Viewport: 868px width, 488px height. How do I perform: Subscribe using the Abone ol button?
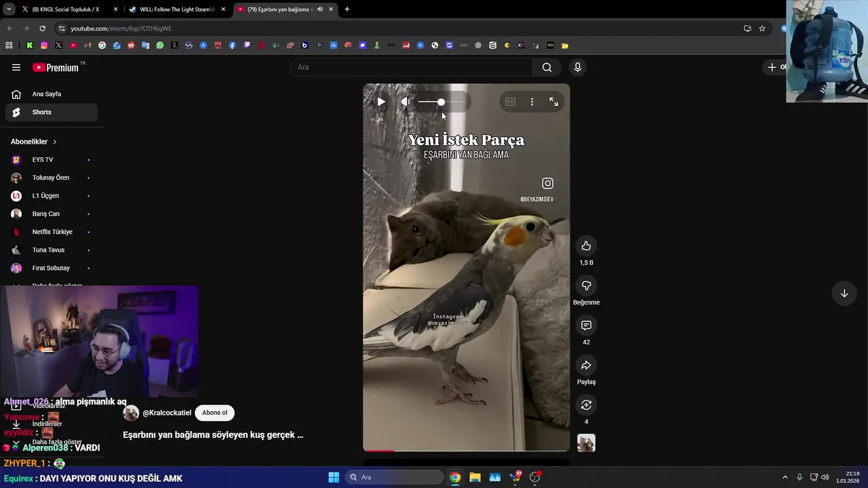(x=214, y=413)
